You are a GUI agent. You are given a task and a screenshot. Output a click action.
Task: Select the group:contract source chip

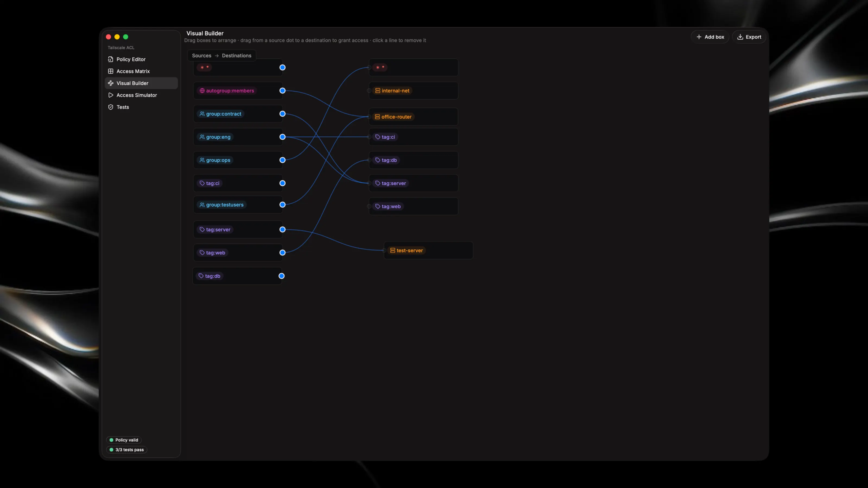pos(220,114)
